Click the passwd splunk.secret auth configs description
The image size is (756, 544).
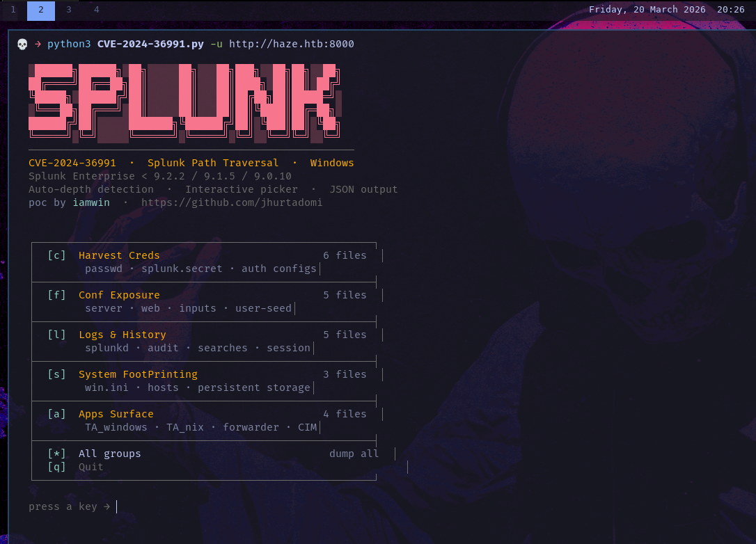tap(200, 269)
